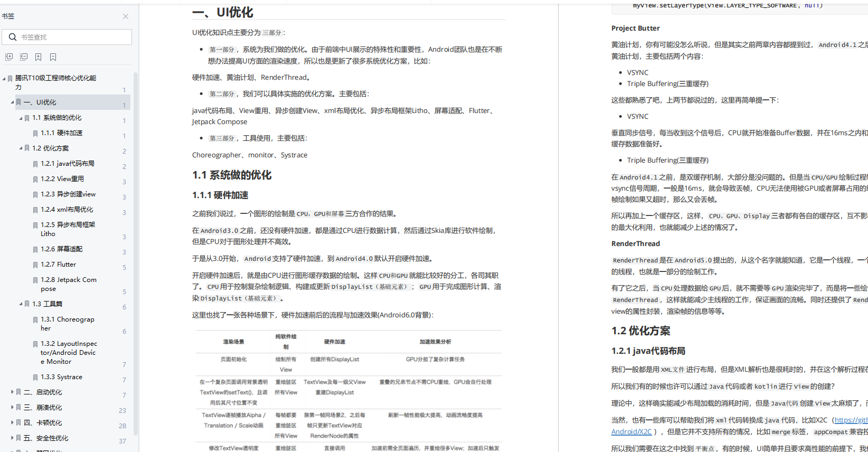This screenshot has height=452, width=868.
Task: Click the bookmark icon beside 1.2.1 java代码布局
Action: coord(35,164)
